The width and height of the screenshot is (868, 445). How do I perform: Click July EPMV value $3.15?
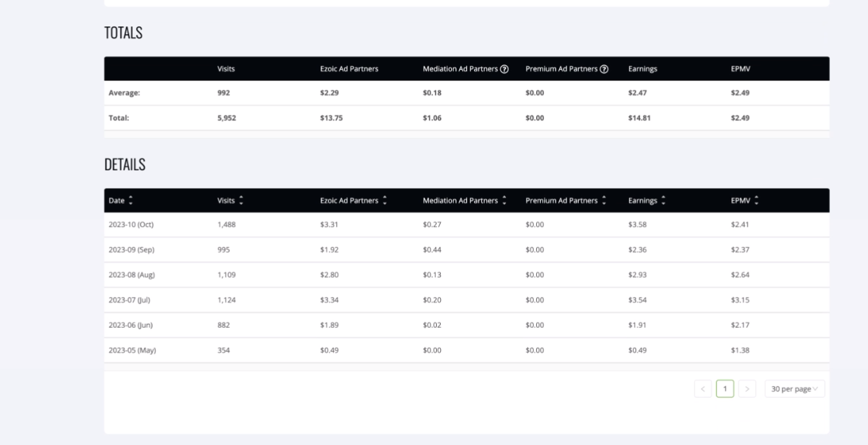click(740, 300)
